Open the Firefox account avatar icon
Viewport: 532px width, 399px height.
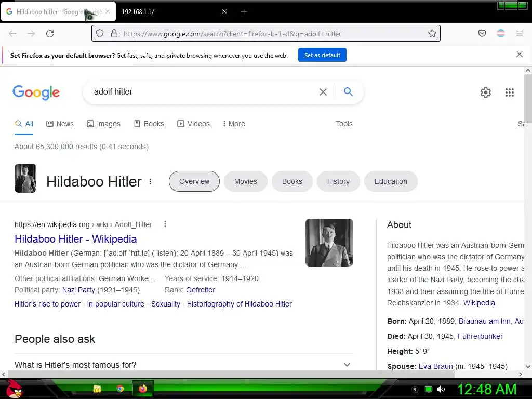point(500,33)
